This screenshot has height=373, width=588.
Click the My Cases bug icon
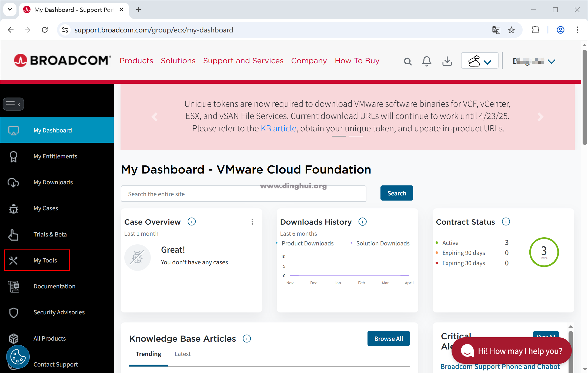coord(14,209)
